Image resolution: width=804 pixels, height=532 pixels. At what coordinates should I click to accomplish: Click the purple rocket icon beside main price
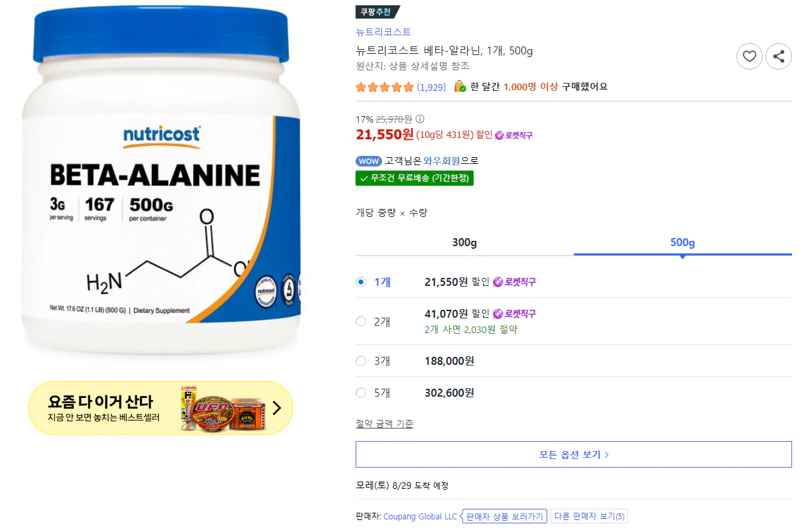click(x=500, y=135)
